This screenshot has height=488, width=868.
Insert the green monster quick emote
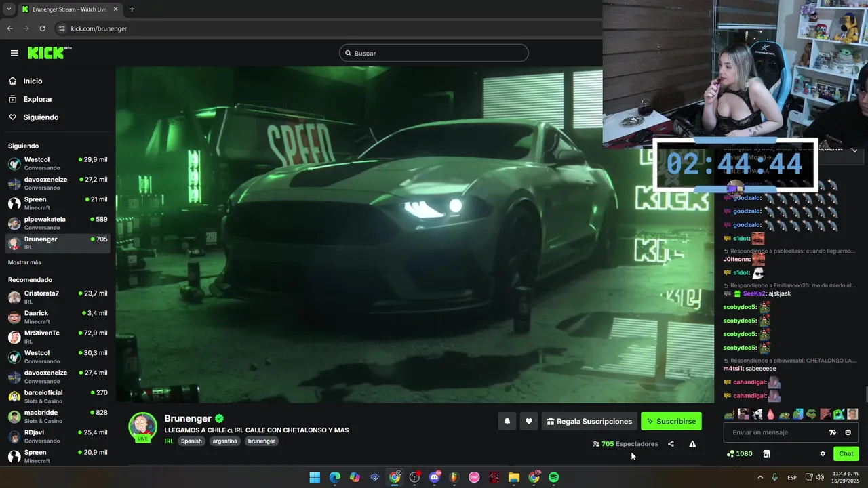coord(839,413)
